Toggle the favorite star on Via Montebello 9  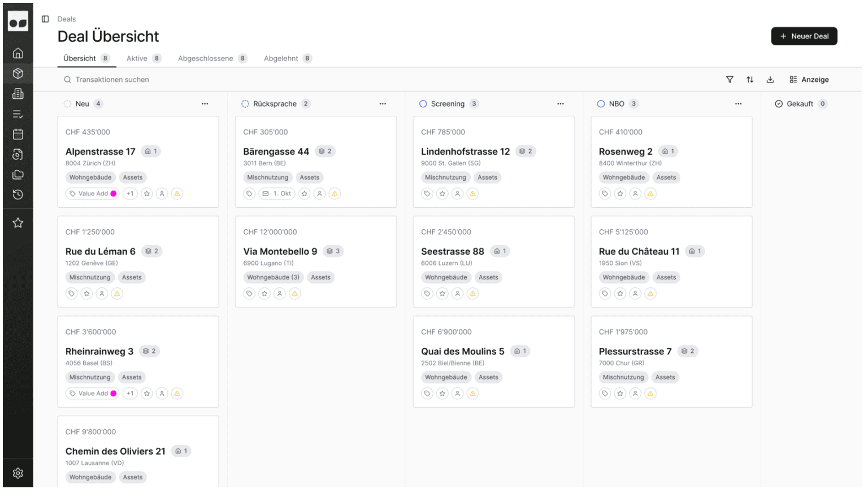(x=264, y=294)
